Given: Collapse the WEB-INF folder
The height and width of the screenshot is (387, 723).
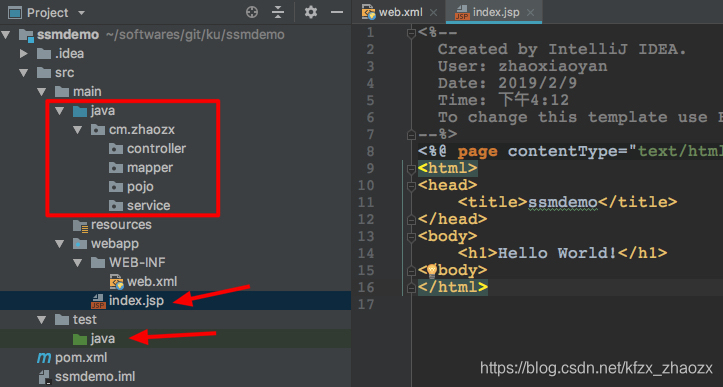Looking at the screenshot, I should (78, 262).
